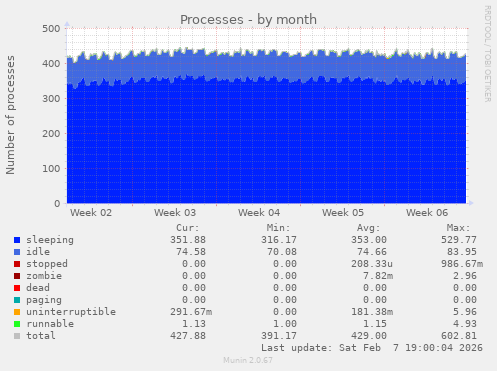Click the 300 y-axis value

click(x=51, y=99)
